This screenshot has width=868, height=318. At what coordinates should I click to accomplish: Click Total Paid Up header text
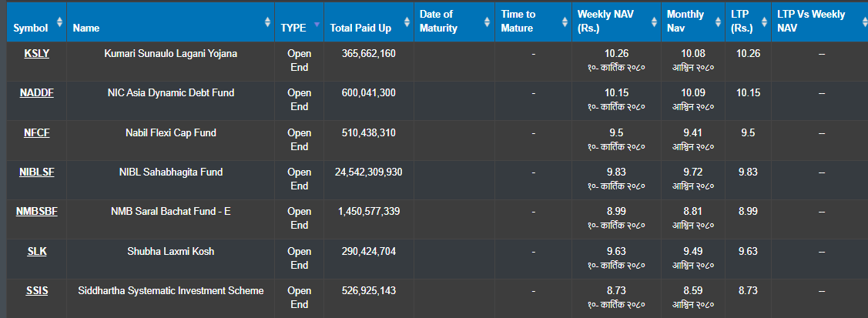(x=360, y=28)
